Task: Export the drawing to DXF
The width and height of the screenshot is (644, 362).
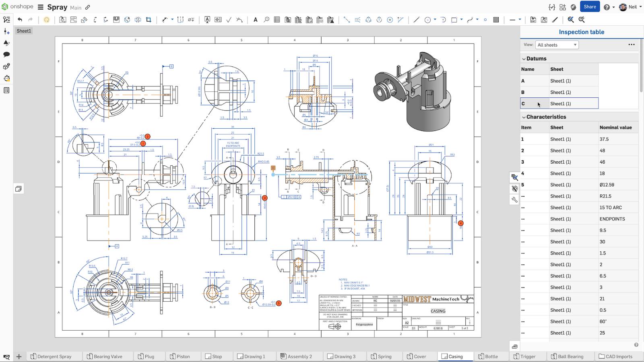Action: [x=533, y=19]
